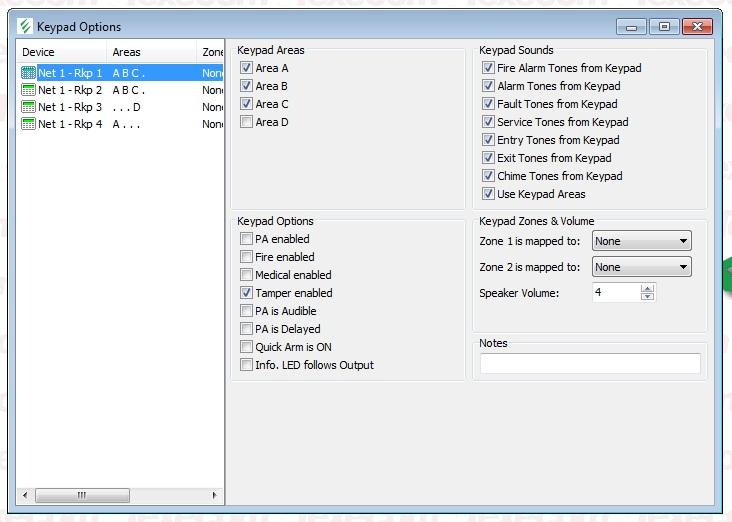Image resolution: width=732 pixels, height=522 pixels.
Task: Decrease speaker volume with down arrow
Action: [x=647, y=297]
